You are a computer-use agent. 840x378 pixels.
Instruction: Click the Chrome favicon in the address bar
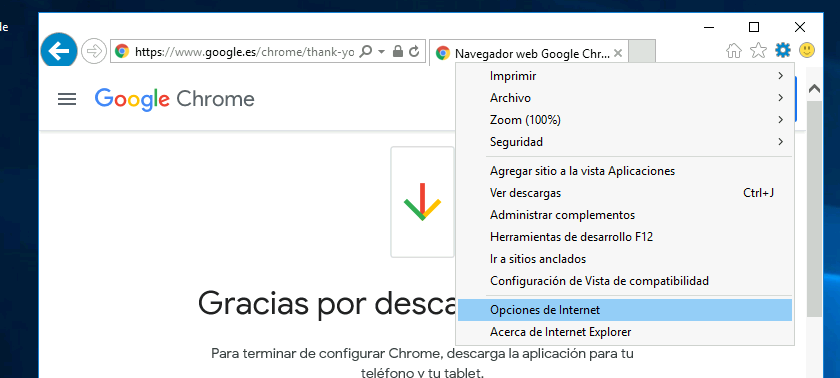point(122,51)
